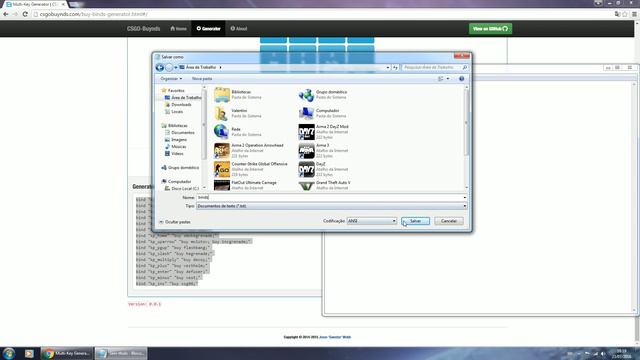Click the Salvar button
Screen dimensions: 640x360
click(x=416, y=221)
